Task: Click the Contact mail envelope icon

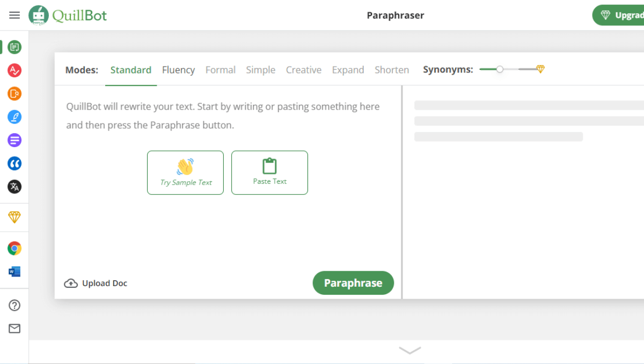Action: pos(14,329)
